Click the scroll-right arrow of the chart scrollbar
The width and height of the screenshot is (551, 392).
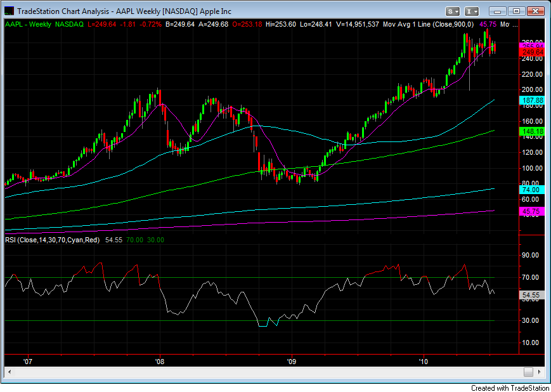(x=540, y=372)
